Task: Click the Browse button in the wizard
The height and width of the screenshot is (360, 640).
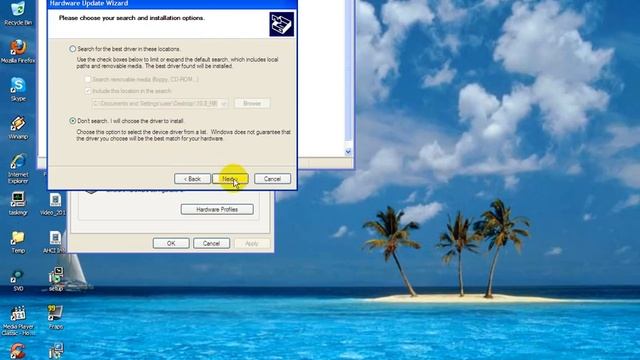Action: [252, 104]
